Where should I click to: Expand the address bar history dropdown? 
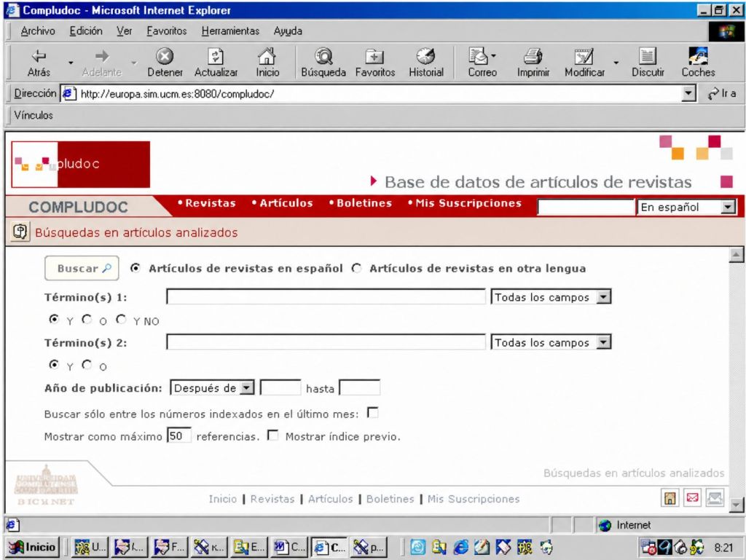point(688,94)
